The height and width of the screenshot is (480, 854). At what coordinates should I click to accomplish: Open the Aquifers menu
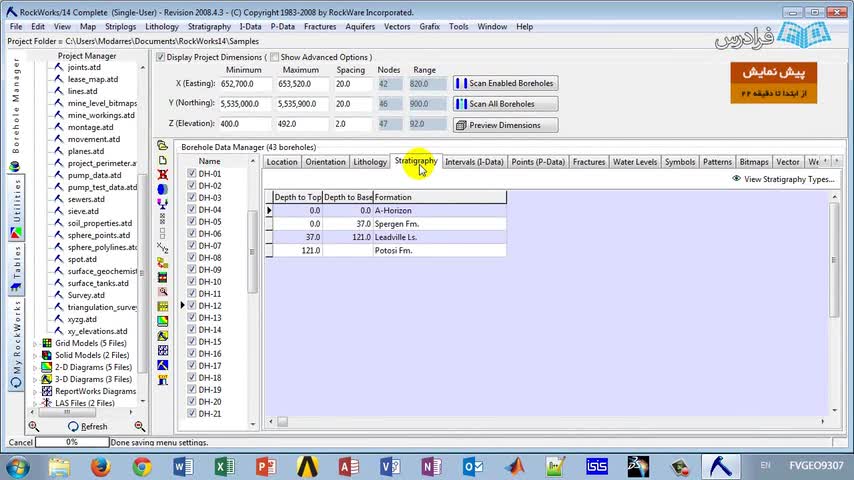(360, 26)
